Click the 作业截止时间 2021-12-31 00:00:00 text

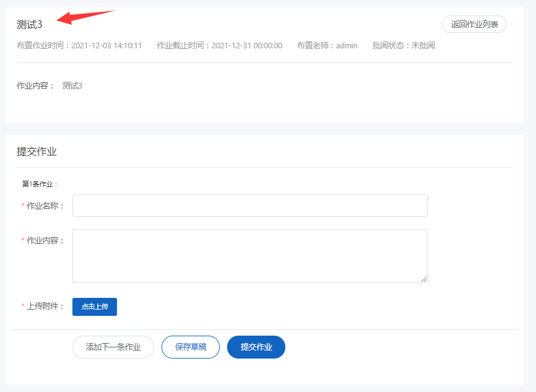tap(220, 45)
